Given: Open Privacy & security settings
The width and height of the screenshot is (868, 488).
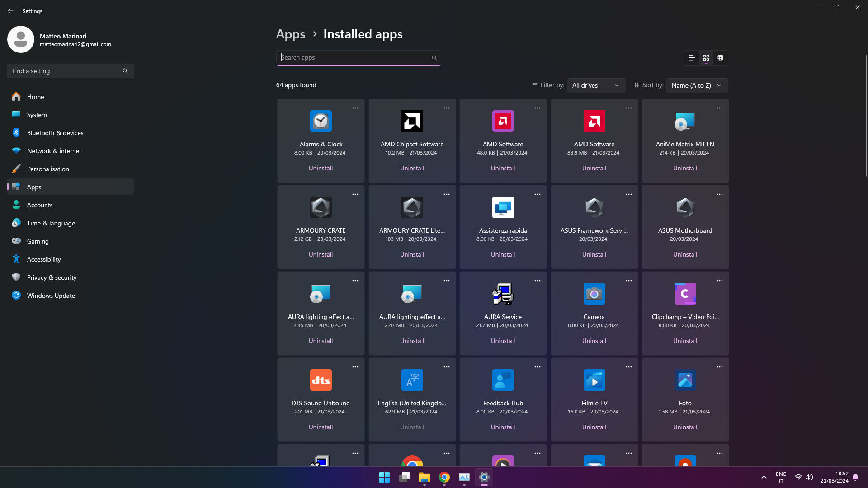Looking at the screenshot, I should 71,277.
